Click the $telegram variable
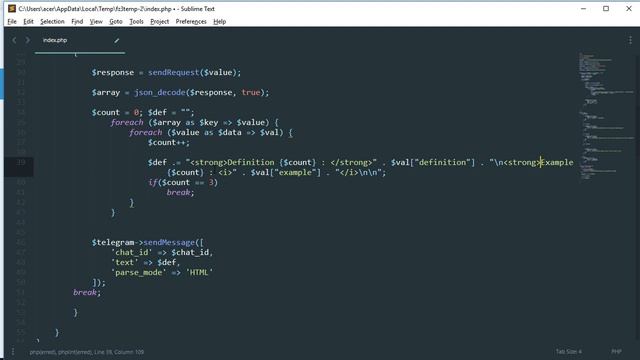640x360 pixels. (113, 242)
